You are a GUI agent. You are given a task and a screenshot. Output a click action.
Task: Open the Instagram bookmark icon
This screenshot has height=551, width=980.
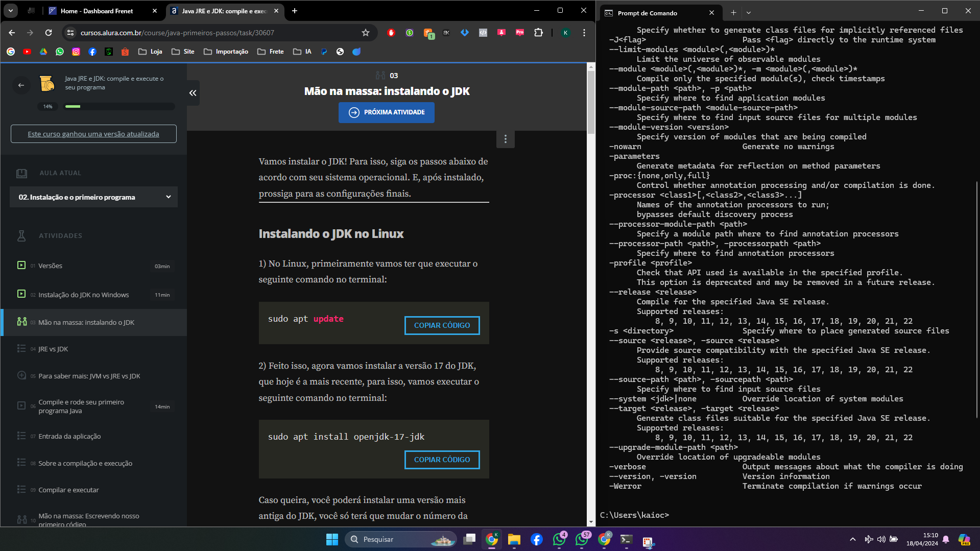pos(76,52)
